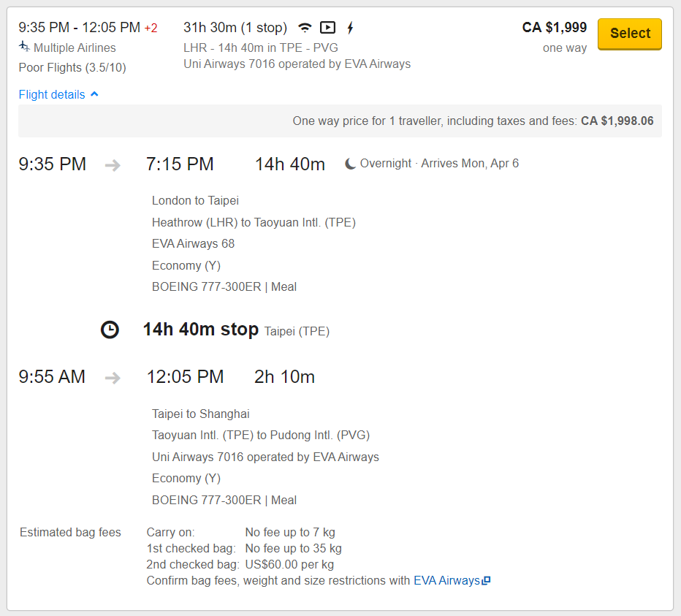Click the external link icon after EVA Airways
681x616 pixels.
pyautogui.click(x=487, y=580)
